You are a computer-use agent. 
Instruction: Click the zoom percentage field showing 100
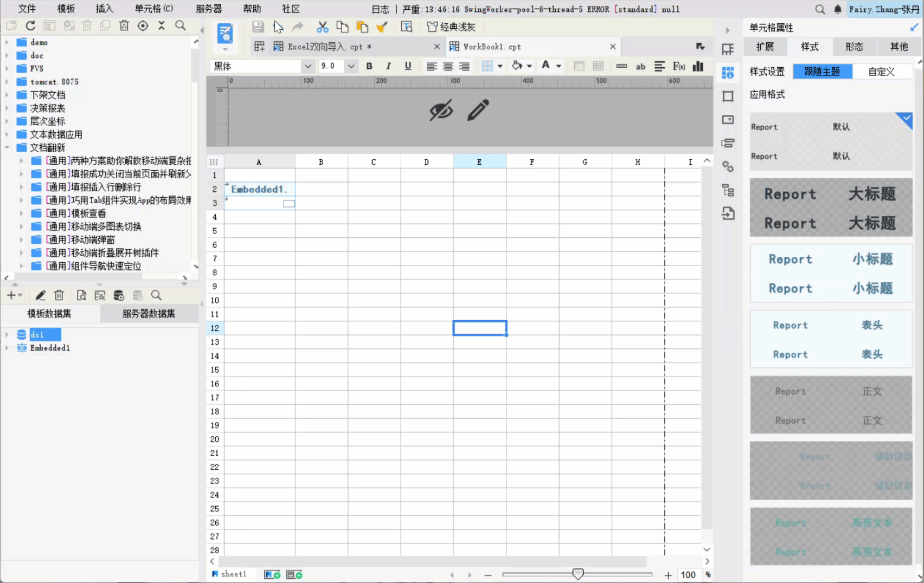(688, 575)
